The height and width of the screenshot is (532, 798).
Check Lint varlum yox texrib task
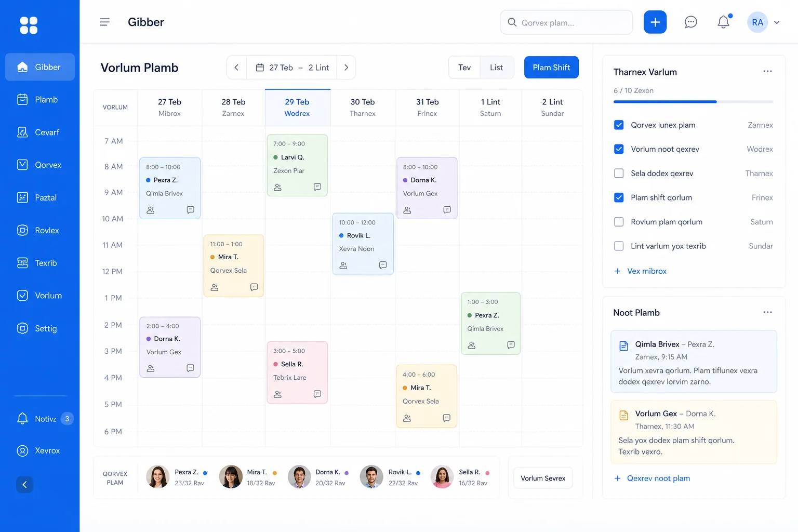pos(619,246)
